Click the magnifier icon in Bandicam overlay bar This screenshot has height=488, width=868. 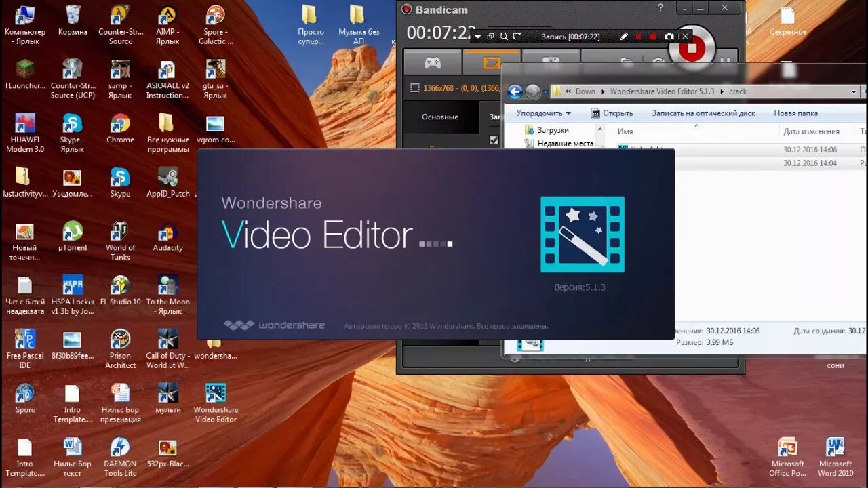[503, 37]
